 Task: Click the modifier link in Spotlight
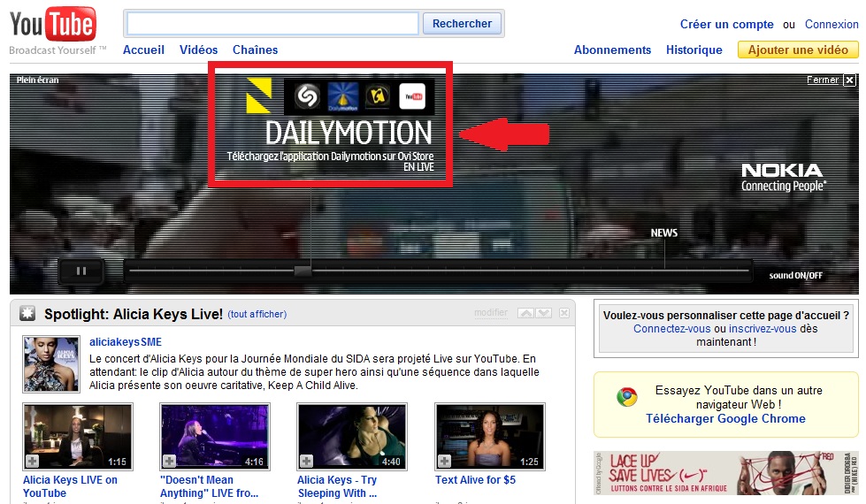coord(490,312)
